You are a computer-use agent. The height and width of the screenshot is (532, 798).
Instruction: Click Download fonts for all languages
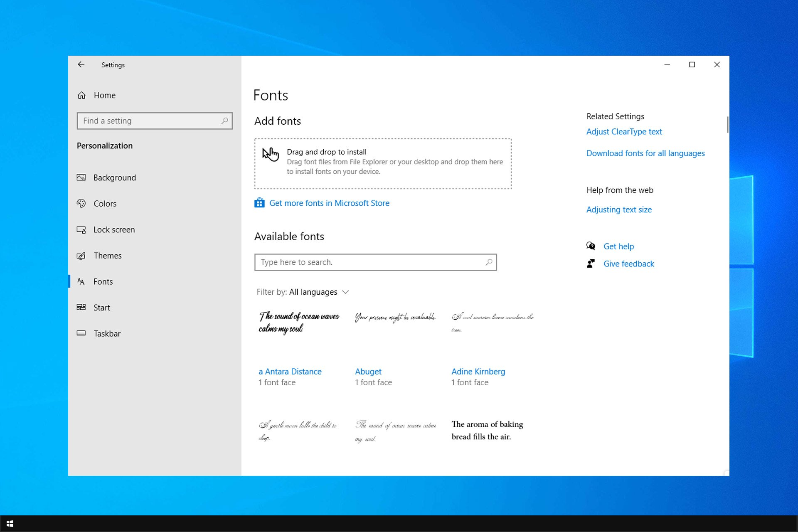(x=645, y=153)
